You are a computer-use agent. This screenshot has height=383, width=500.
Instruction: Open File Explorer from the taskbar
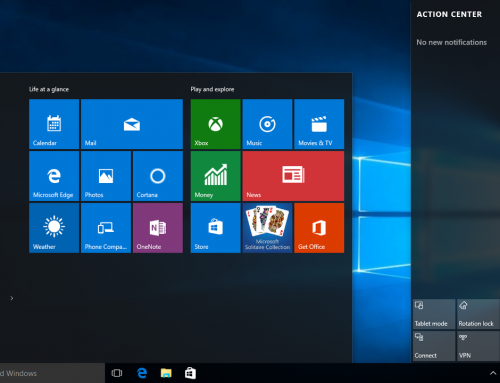coord(166,373)
